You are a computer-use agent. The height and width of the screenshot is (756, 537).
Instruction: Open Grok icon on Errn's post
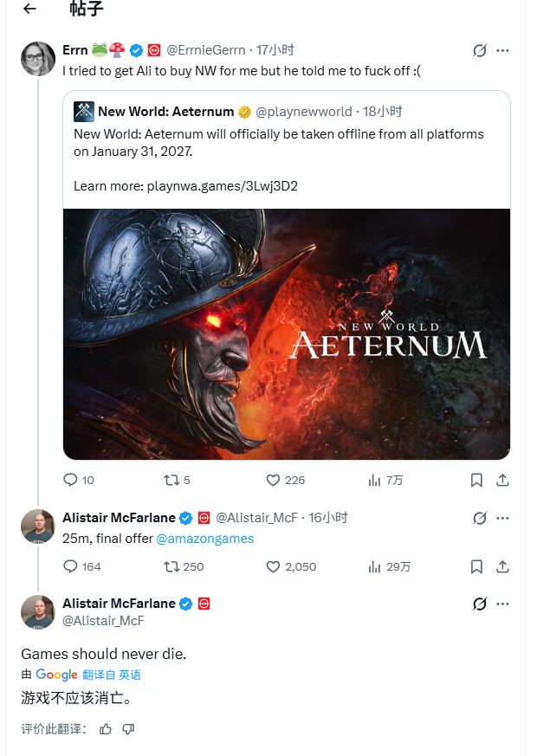[x=480, y=50]
